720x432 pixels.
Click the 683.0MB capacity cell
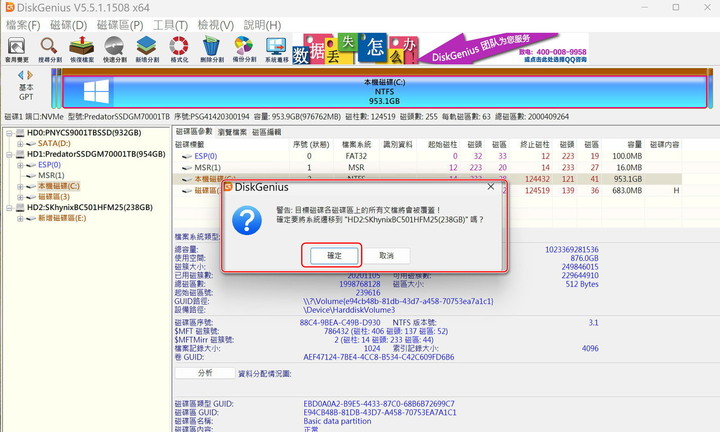pyautogui.click(x=627, y=191)
